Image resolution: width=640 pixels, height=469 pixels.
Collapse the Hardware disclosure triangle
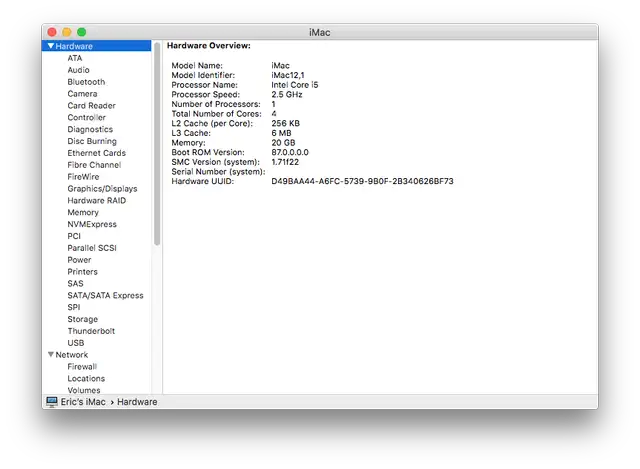pyautogui.click(x=51, y=46)
